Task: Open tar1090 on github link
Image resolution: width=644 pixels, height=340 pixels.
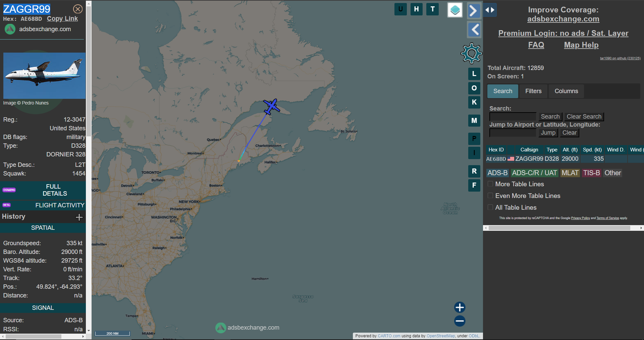Action: 620,58
